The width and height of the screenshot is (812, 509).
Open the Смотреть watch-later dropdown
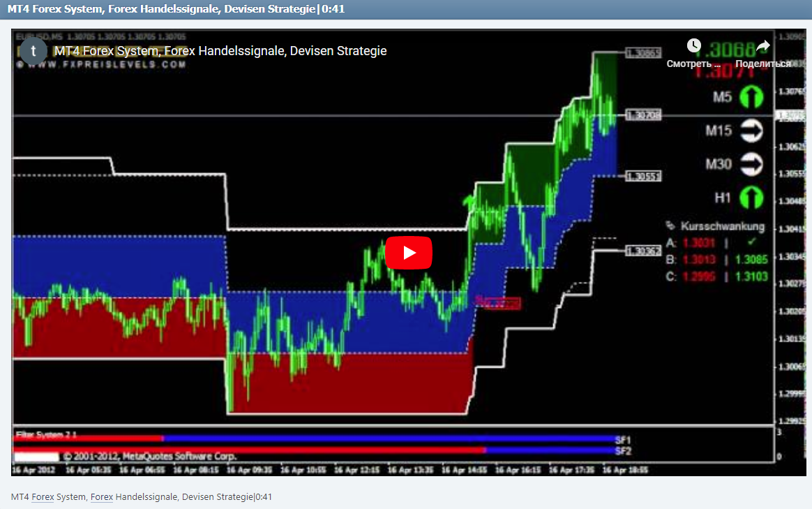(691, 63)
